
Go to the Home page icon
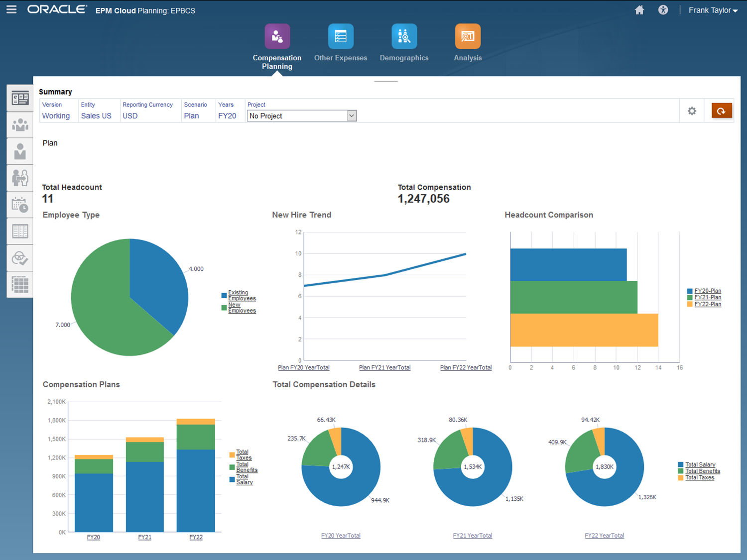click(639, 10)
